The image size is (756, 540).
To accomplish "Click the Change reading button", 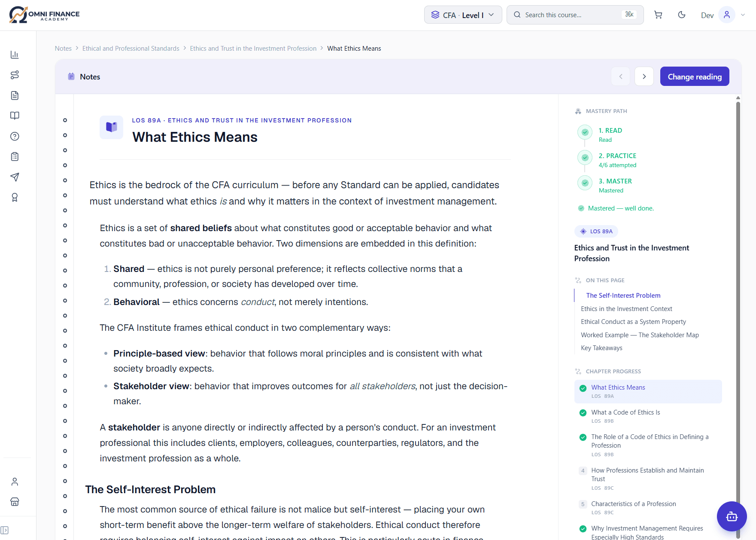I will 694,76.
